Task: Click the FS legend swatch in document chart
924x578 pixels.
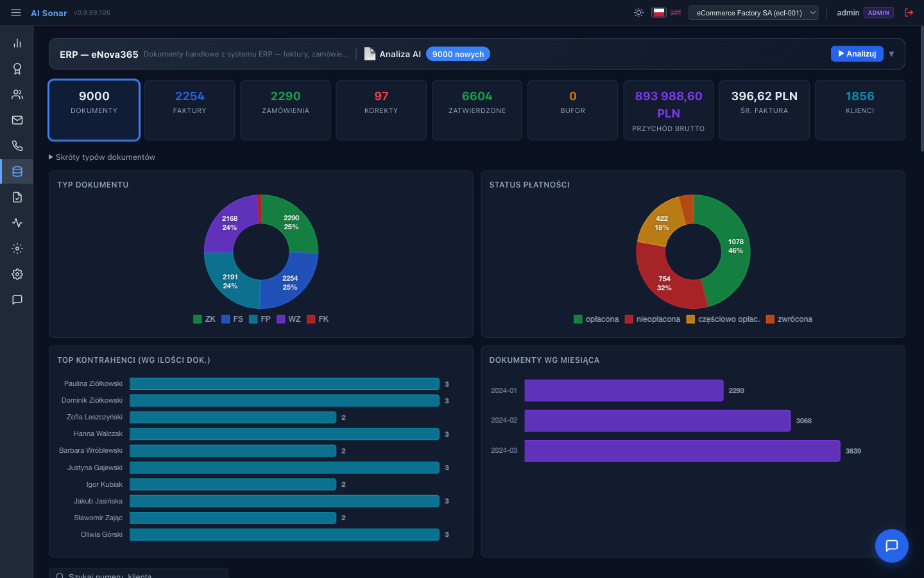Action: click(x=225, y=319)
